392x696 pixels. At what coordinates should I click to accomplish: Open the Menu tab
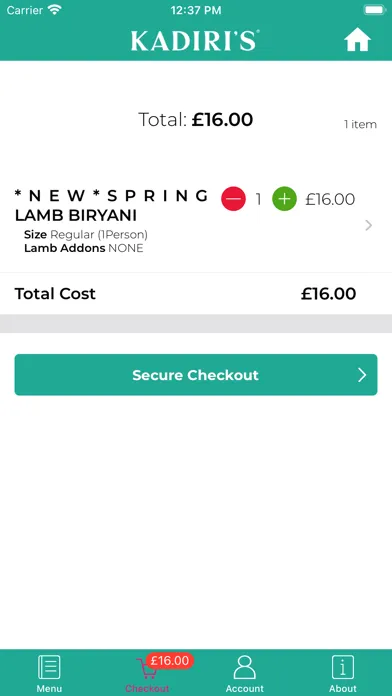[49, 673]
